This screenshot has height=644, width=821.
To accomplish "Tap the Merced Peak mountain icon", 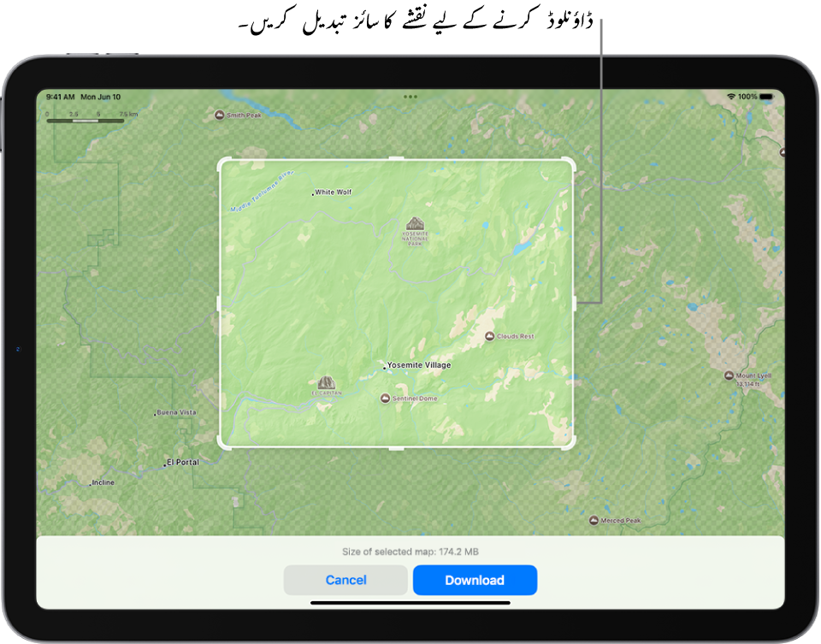I will [x=594, y=521].
